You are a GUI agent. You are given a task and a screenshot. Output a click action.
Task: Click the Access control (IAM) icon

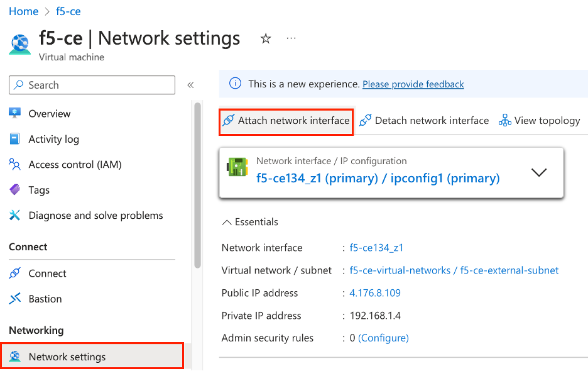point(15,165)
